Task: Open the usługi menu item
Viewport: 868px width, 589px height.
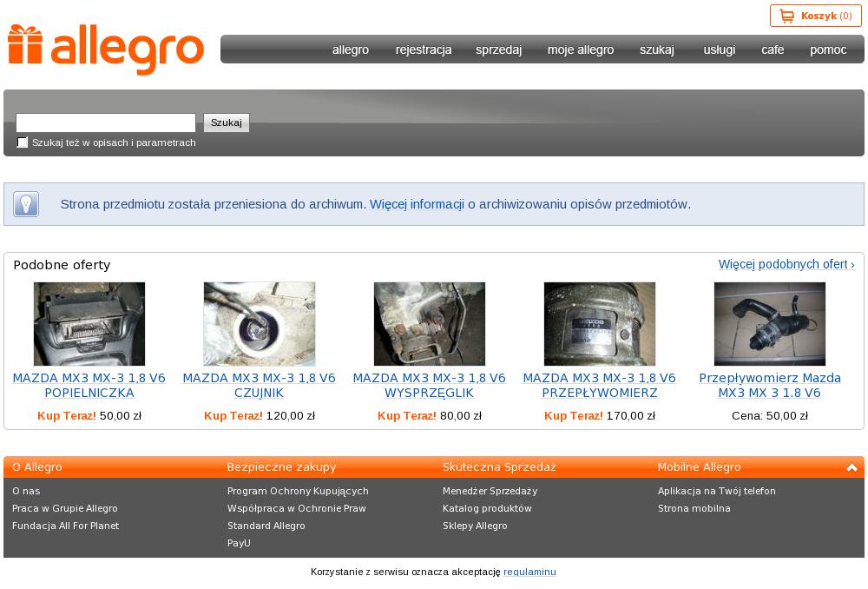Action: click(719, 50)
